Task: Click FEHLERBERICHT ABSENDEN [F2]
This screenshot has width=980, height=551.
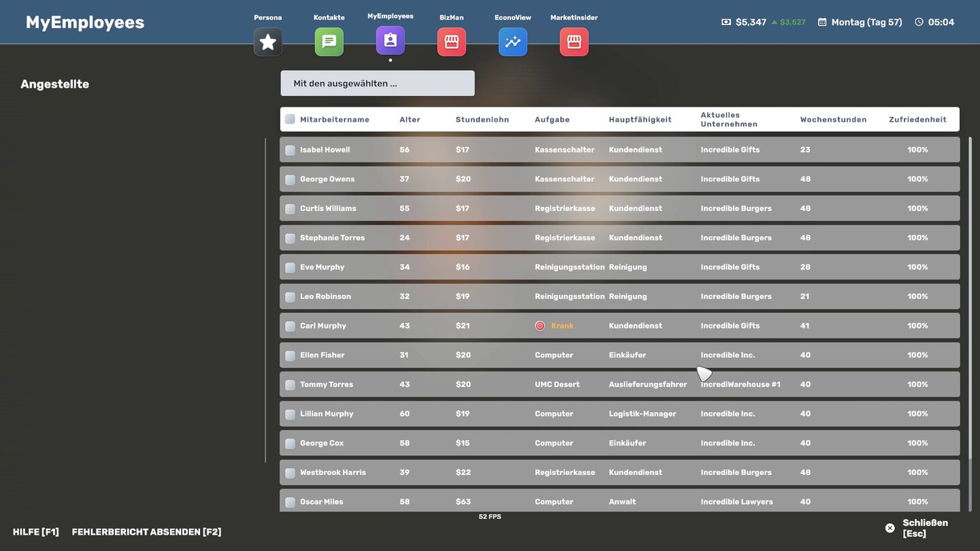Action: pos(146,532)
